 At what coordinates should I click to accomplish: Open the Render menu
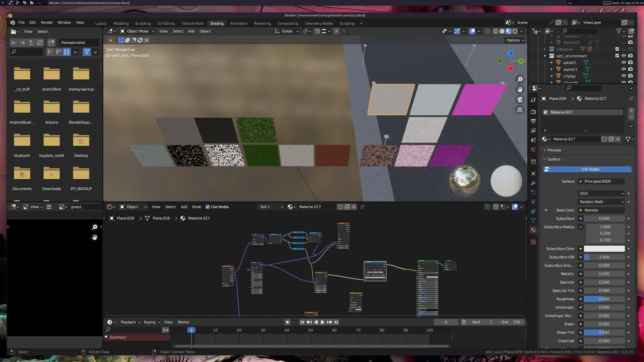click(x=47, y=22)
